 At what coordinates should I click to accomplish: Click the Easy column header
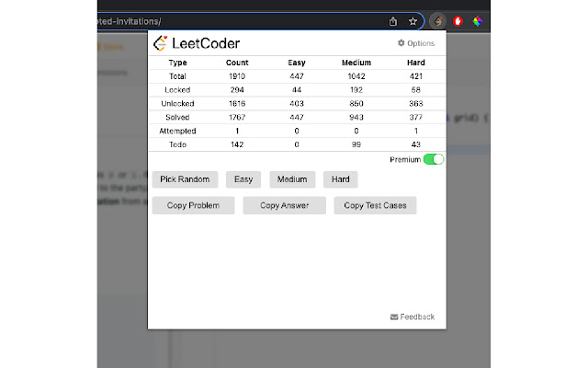coord(297,63)
